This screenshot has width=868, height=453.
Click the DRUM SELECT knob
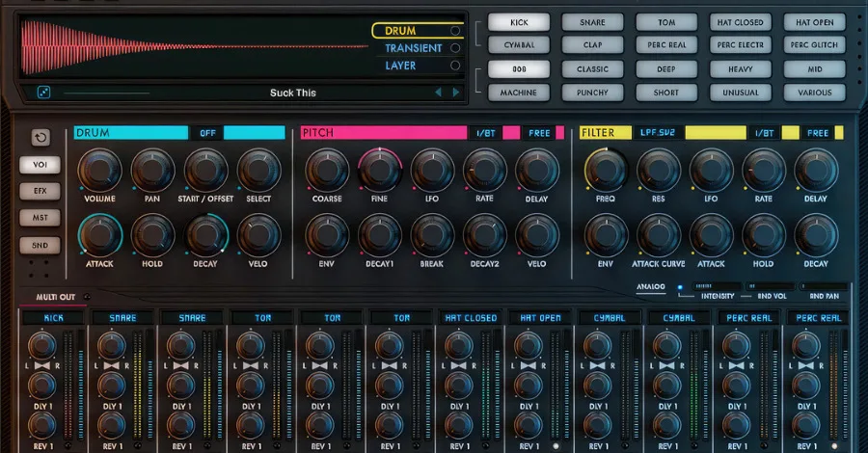tap(258, 170)
